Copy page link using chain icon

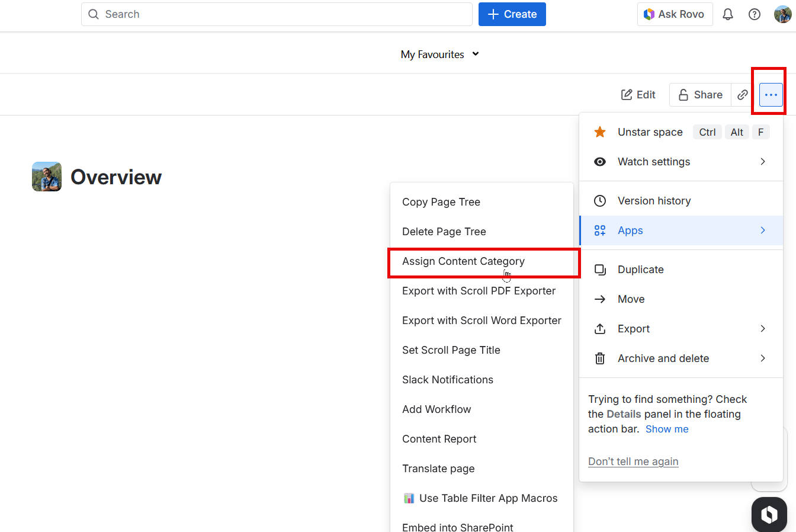point(743,95)
